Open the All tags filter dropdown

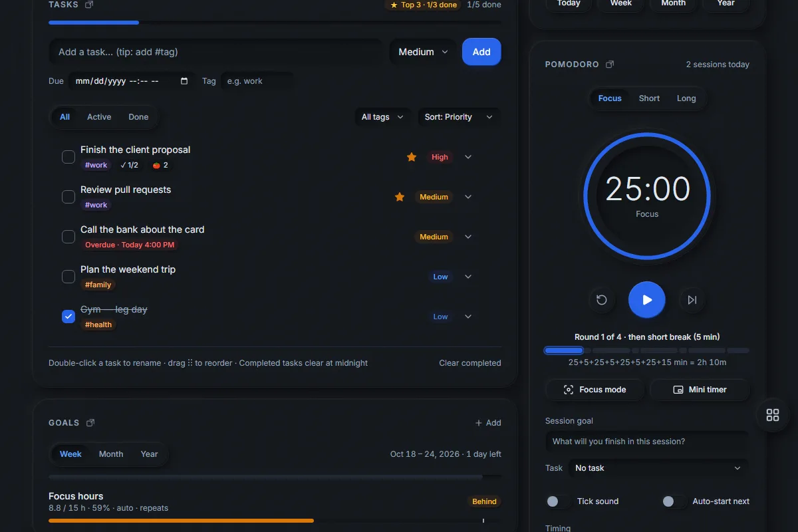382,117
